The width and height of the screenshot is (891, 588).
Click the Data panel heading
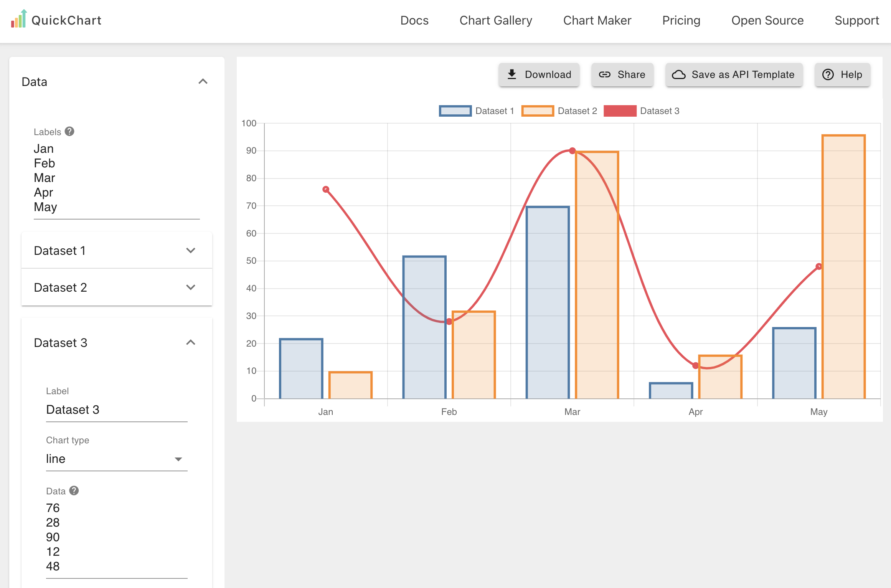[x=35, y=82]
